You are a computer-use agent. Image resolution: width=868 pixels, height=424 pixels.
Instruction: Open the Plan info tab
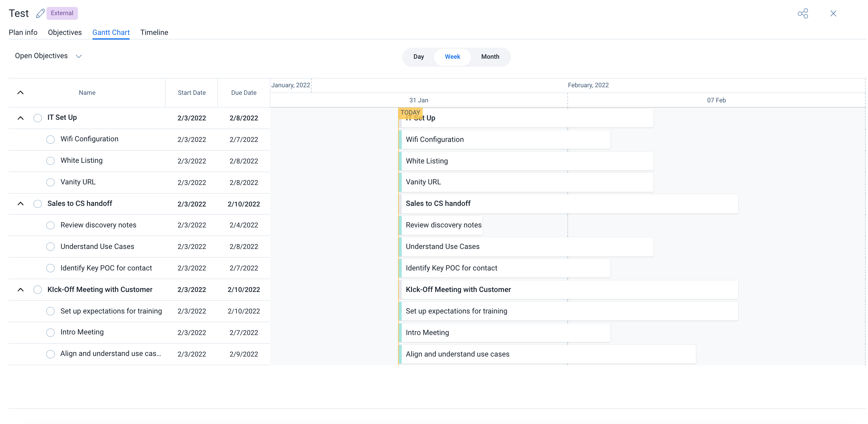(23, 32)
